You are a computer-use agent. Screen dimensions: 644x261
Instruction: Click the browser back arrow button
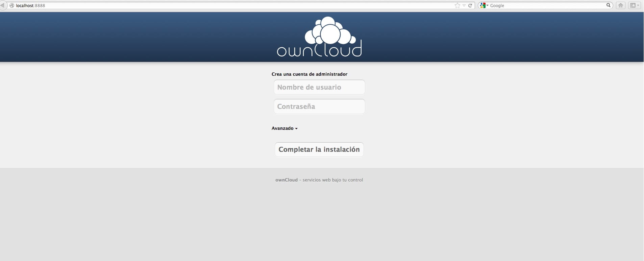[x=3, y=5]
